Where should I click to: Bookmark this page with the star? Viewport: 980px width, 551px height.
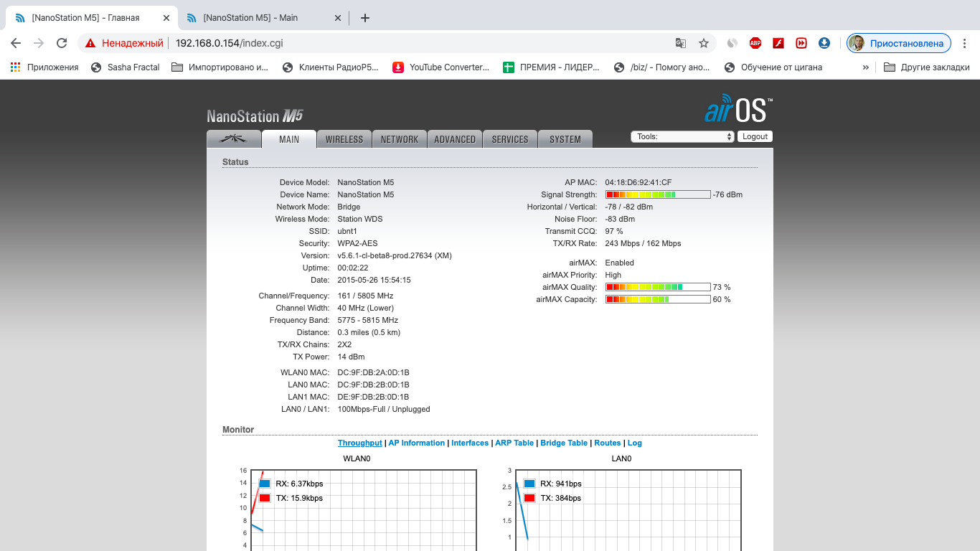pyautogui.click(x=704, y=43)
